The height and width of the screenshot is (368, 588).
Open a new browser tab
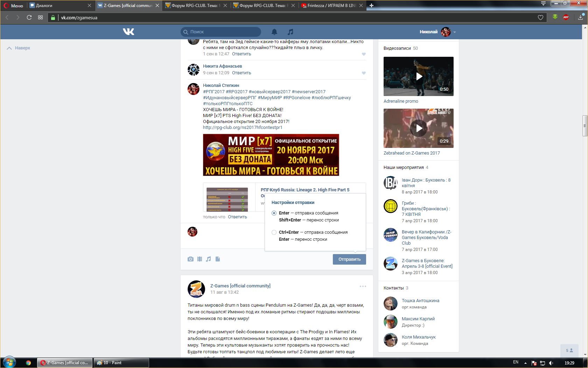click(x=371, y=5)
